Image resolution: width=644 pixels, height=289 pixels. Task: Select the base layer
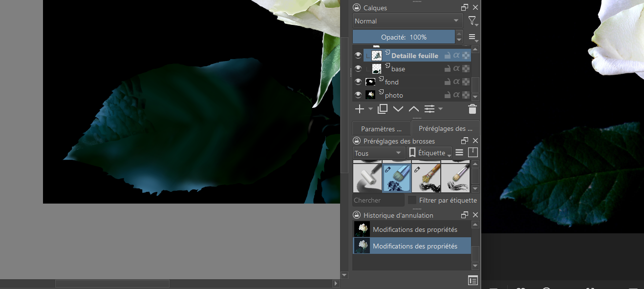pos(398,69)
